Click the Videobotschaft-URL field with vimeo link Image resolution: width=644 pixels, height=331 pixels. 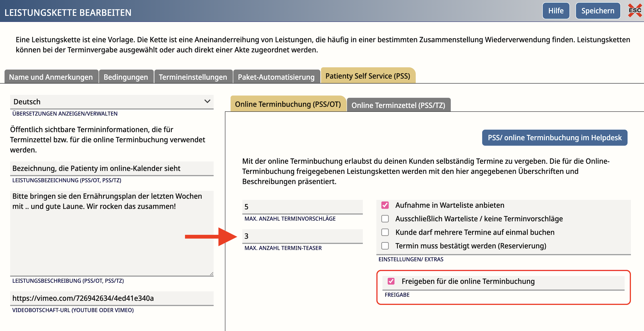click(x=112, y=298)
